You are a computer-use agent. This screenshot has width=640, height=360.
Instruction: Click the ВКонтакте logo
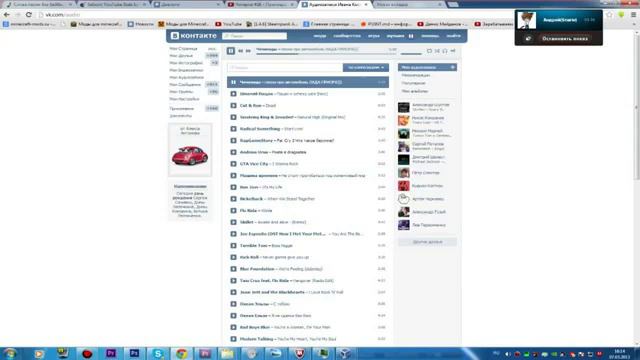pos(194,36)
